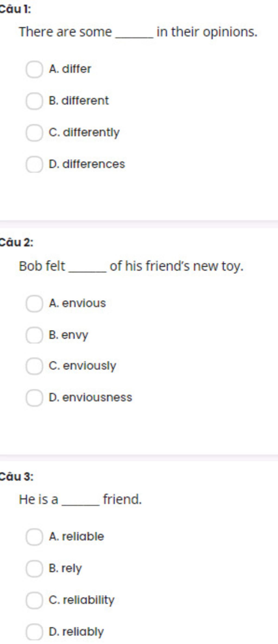Screen dimensions: 278x644
Task: Pick D. differences radio button
Action: tap(34, 164)
